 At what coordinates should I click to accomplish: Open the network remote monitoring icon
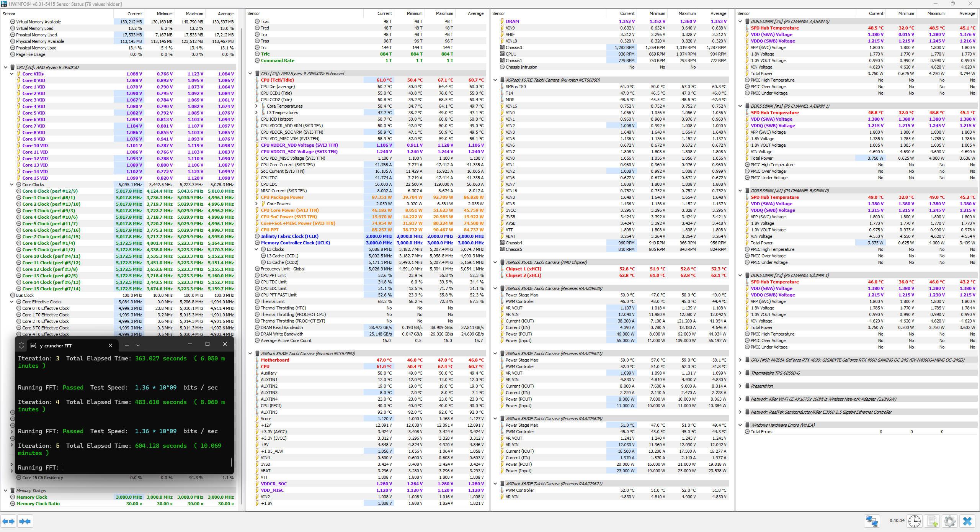click(872, 521)
